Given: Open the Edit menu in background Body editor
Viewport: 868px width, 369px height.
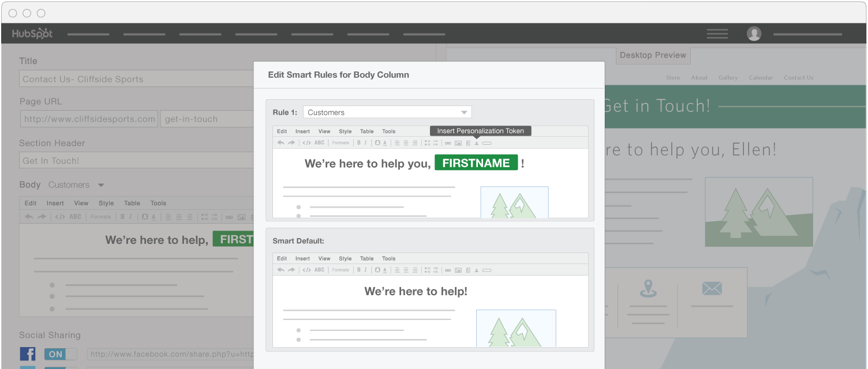Looking at the screenshot, I should [31, 203].
